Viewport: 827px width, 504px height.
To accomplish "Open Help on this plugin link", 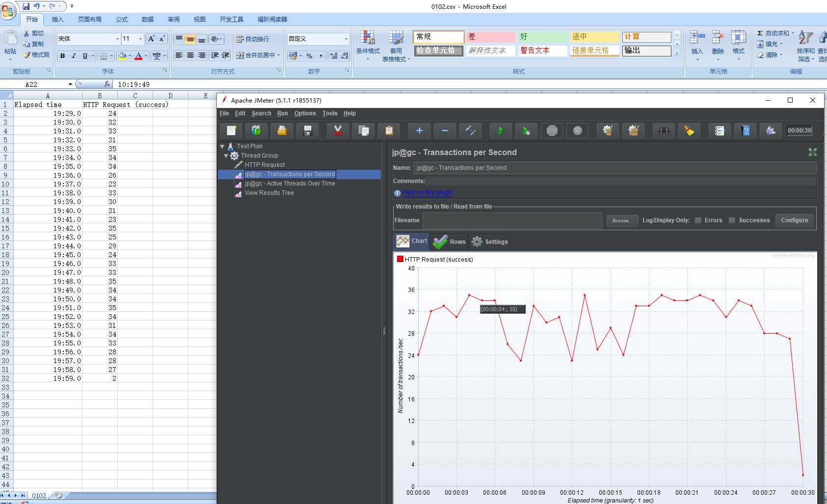I will click(x=427, y=192).
